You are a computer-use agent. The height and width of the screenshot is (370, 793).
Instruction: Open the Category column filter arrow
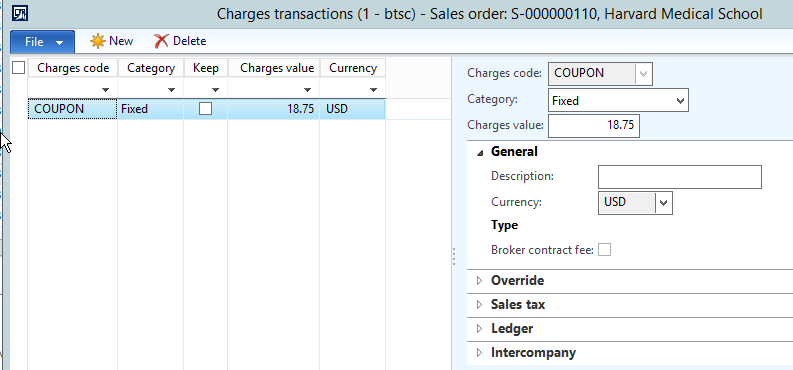pos(171,90)
